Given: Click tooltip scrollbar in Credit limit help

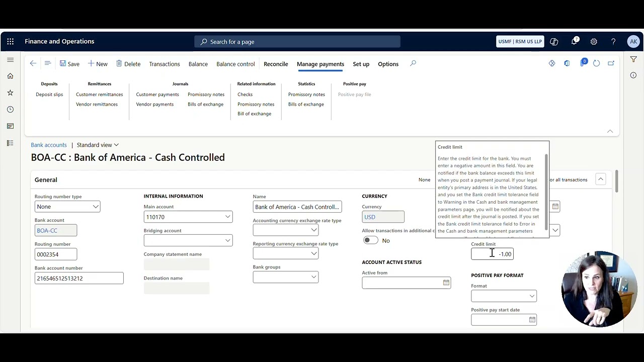Looking at the screenshot, I should (546, 191).
